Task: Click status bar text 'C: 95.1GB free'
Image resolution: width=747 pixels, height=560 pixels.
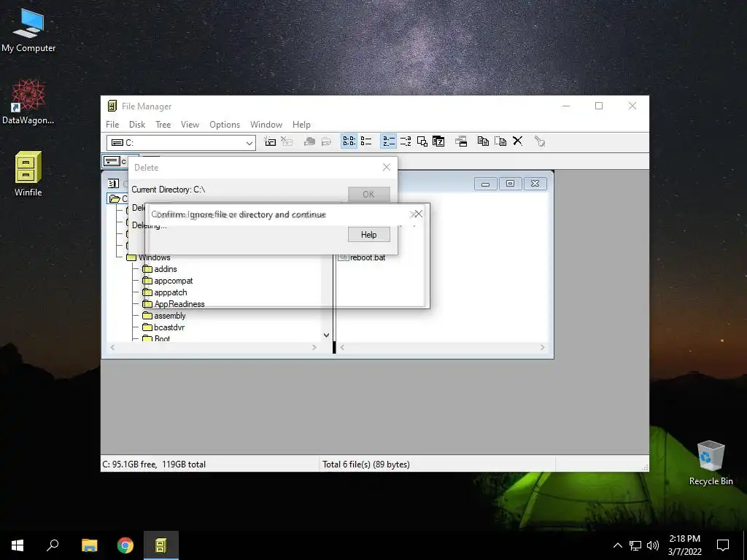Action: click(130, 464)
